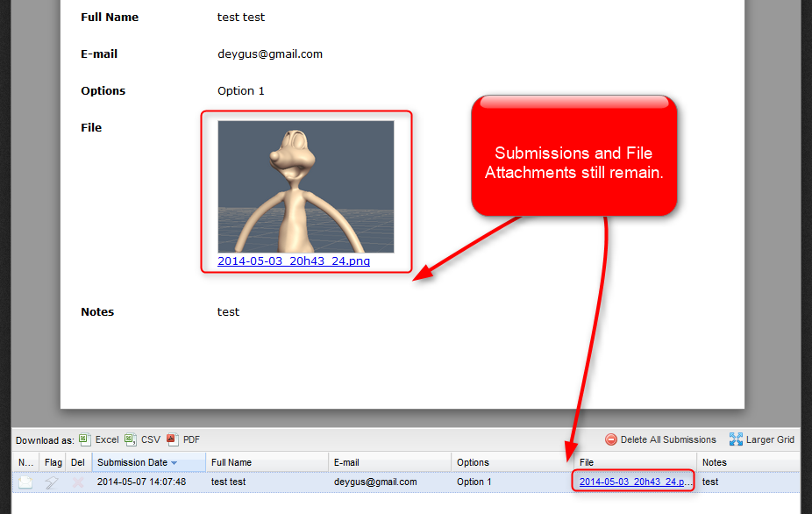Download submissions as CSV
The width and height of the screenshot is (812, 514).
coord(143,439)
